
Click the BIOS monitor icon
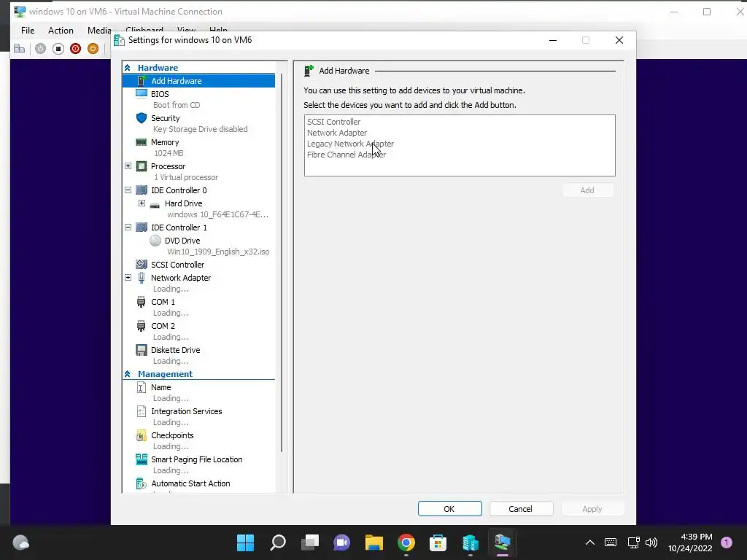142,93
